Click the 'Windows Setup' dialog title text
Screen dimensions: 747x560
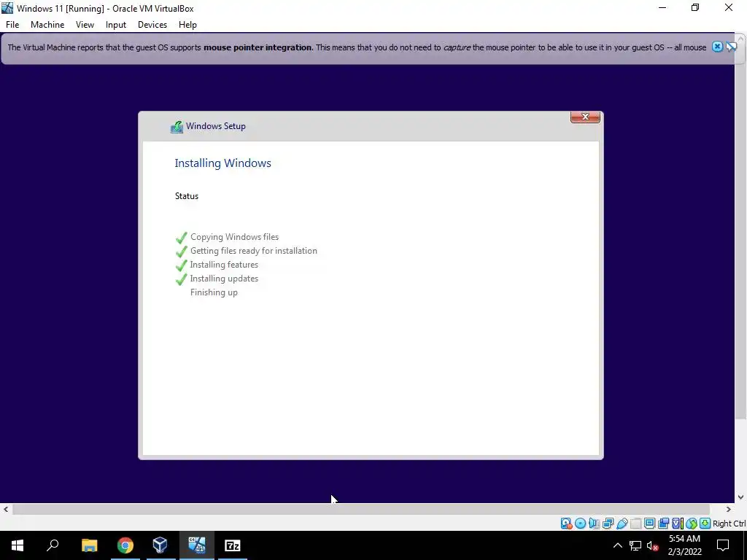pos(216,126)
